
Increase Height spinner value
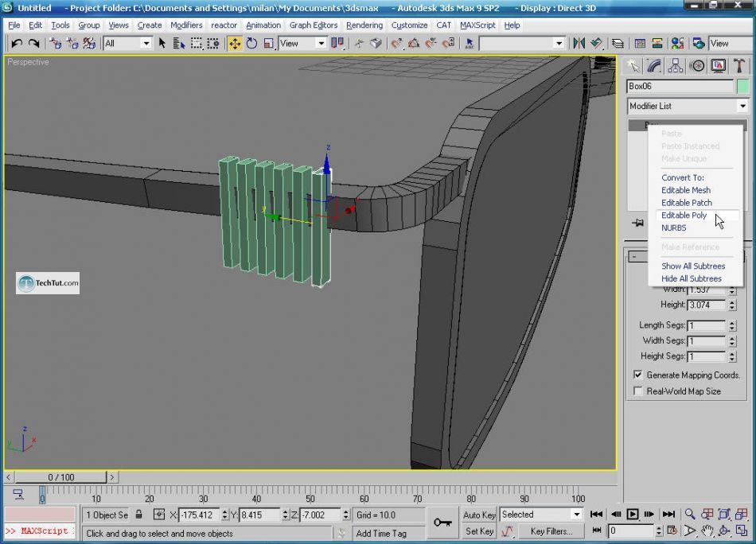[x=732, y=302]
